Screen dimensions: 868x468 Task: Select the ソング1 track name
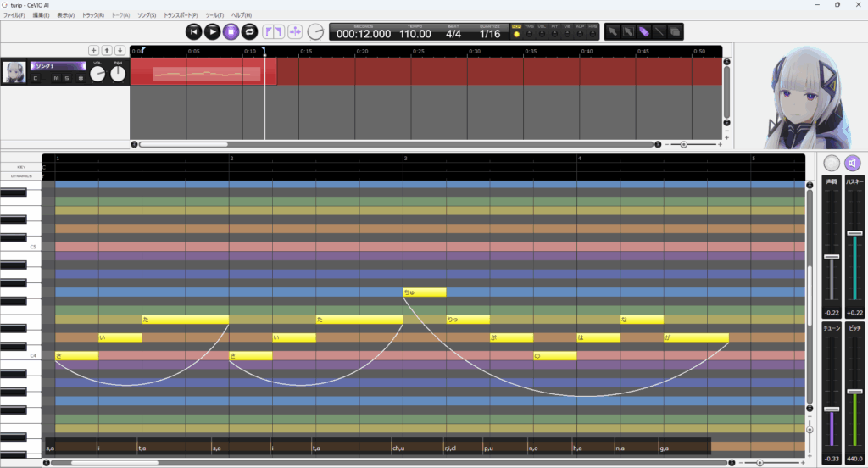pos(58,66)
